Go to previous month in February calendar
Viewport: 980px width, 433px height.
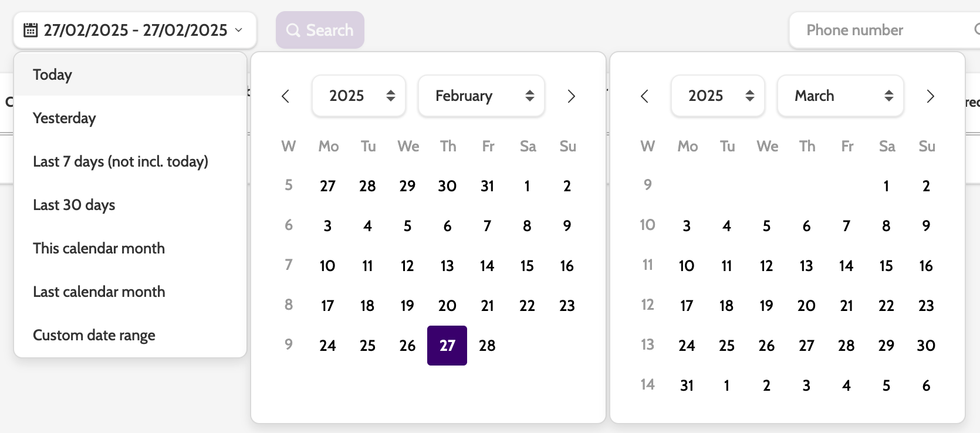[286, 96]
